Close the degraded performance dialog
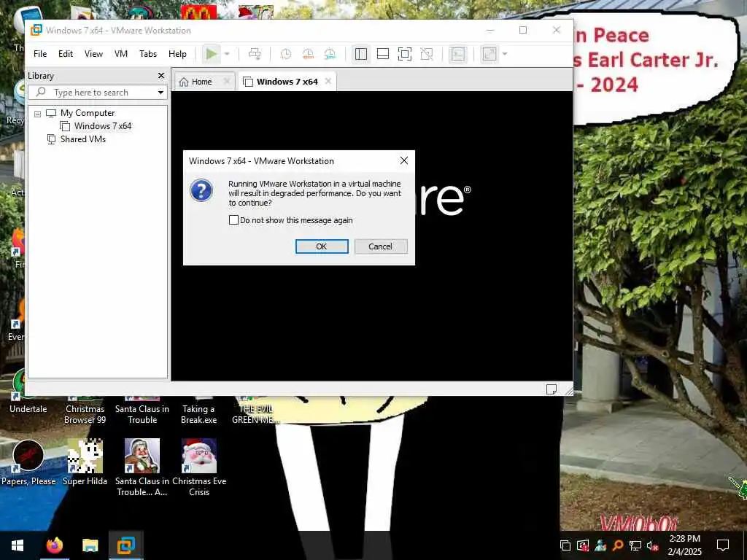Screen dimensions: 747x560 pos(404,161)
